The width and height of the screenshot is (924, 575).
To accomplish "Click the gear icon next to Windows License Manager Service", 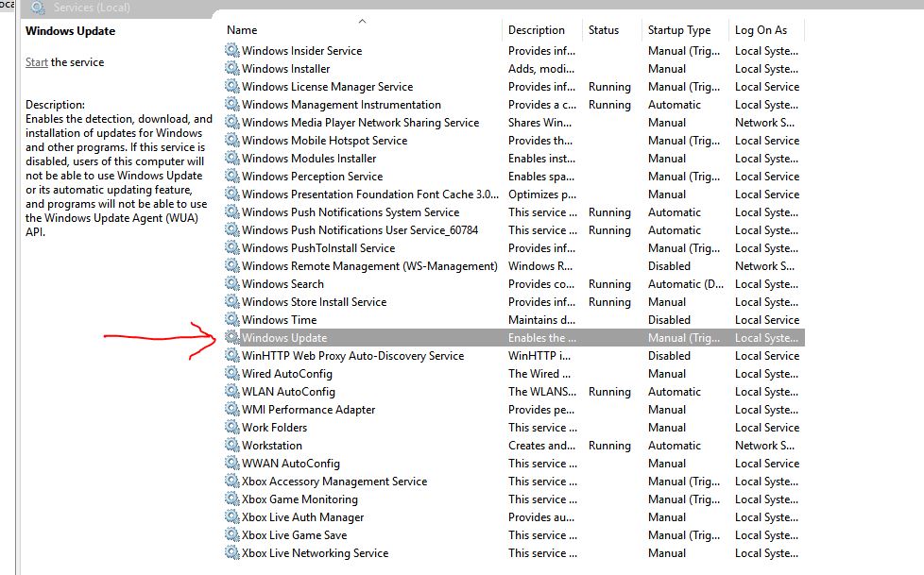I will pos(232,86).
